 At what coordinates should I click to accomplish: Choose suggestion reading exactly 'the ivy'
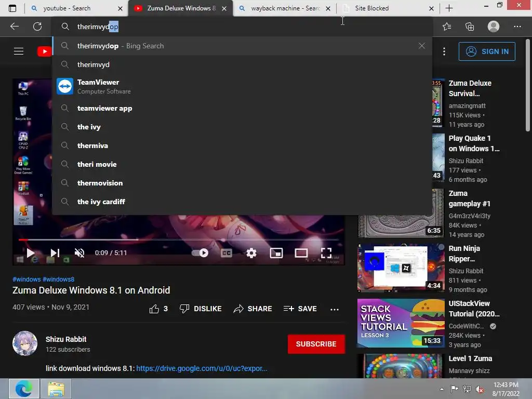pyautogui.click(x=243, y=127)
